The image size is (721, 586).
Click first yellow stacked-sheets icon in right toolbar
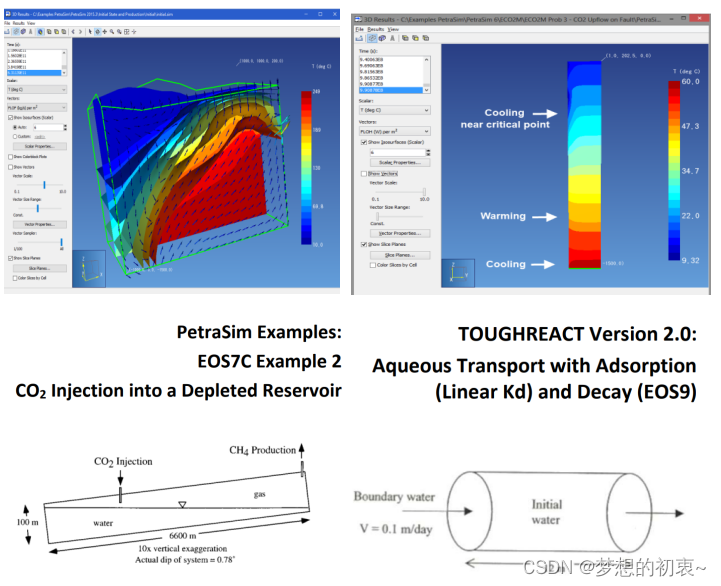point(405,38)
